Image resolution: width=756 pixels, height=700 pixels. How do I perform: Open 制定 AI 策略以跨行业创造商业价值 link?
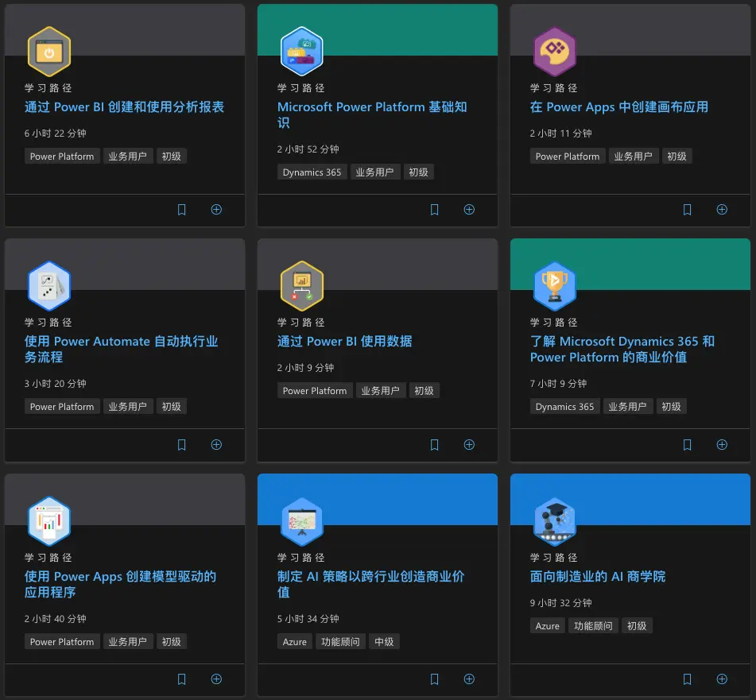click(x=370, y=584)
